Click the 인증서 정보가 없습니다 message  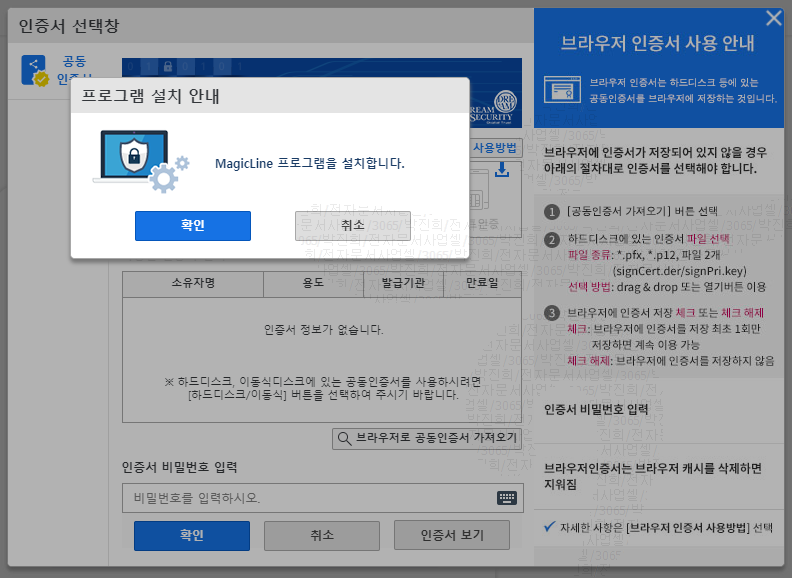(323, 330)
